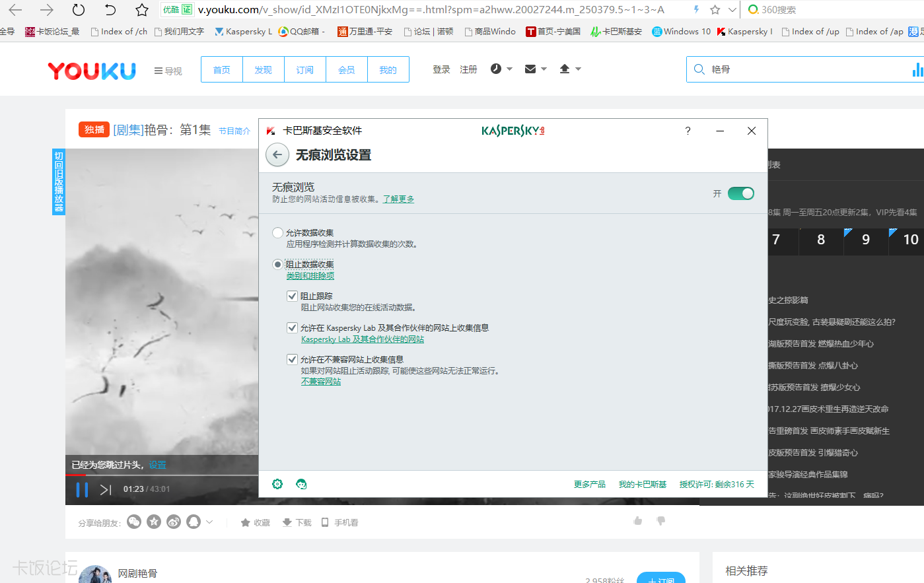Uncheck 允许在不兼容网站上收集信息 checkbox

292,359
